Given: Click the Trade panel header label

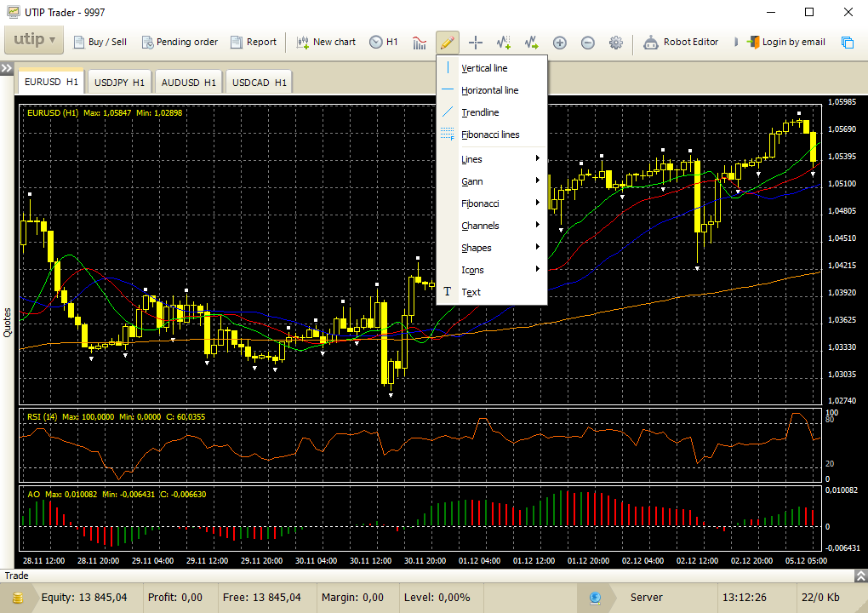Looking at the screenshot, I should point(17,576).
